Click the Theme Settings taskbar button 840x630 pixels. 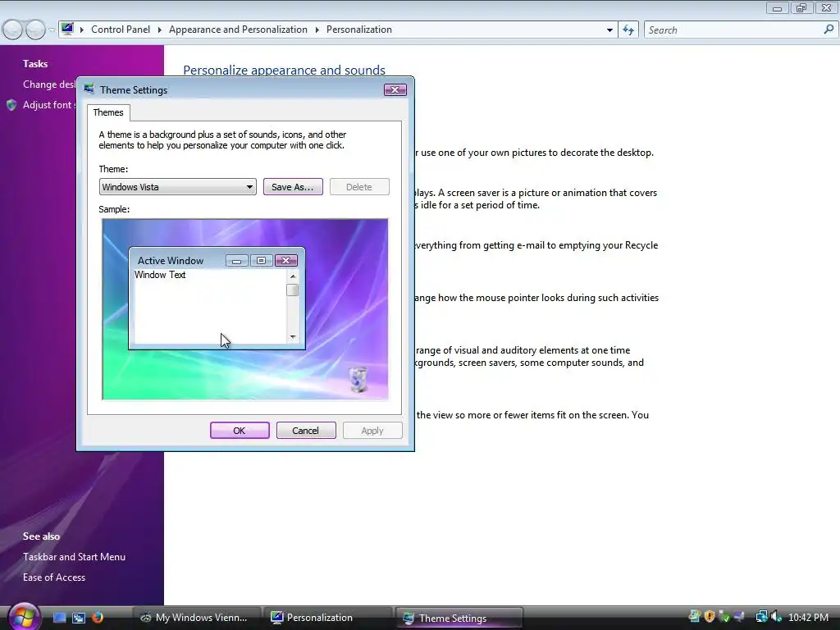[x=459, y=618]
